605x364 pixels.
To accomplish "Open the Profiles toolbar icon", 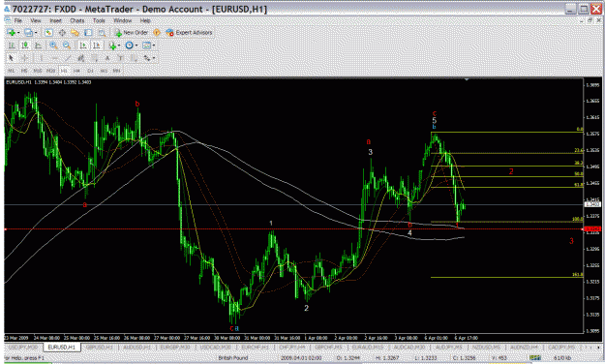I will click(28, 32).
